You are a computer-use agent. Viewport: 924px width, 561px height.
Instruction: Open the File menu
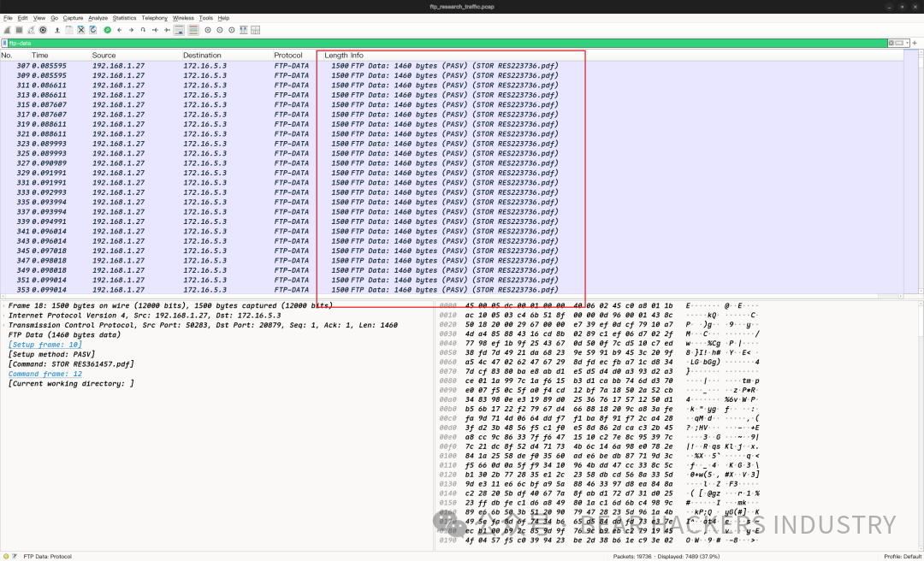point(8,18)
